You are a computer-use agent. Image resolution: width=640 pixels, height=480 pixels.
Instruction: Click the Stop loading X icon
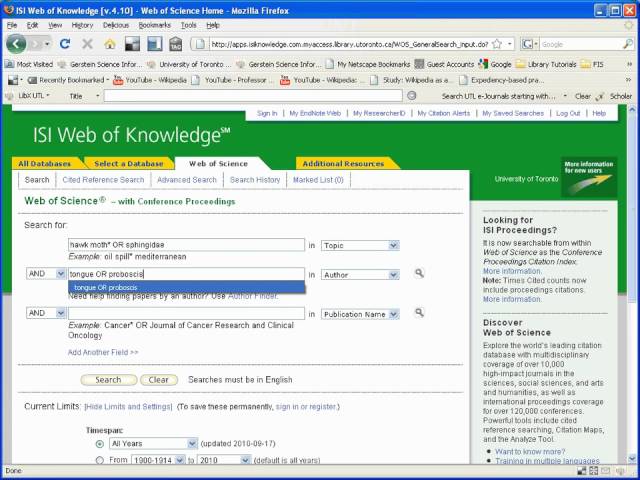(87, 44)
